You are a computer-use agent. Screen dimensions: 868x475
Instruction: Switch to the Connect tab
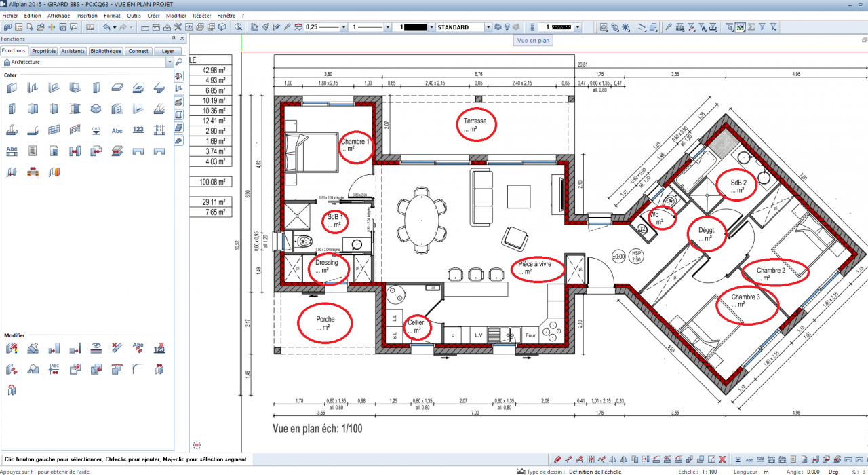(x=138, y=51)
